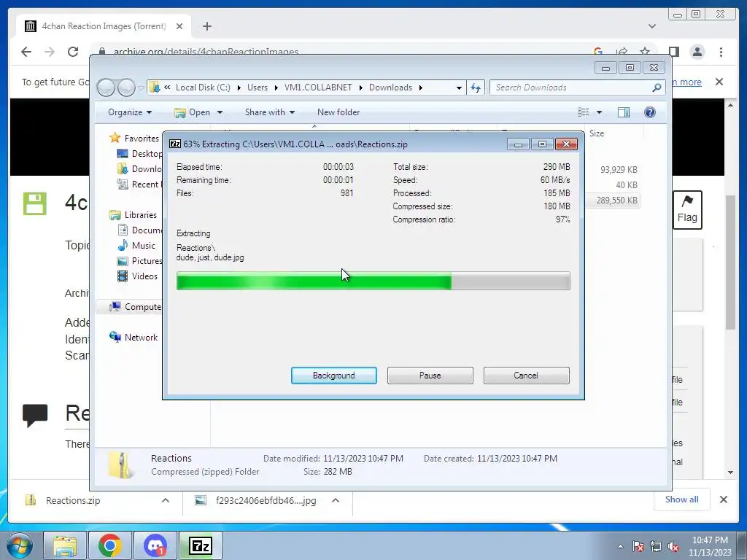This screenshot has height=560, width=747.
Task: Click the change your view icon
Action: [584, 112]
